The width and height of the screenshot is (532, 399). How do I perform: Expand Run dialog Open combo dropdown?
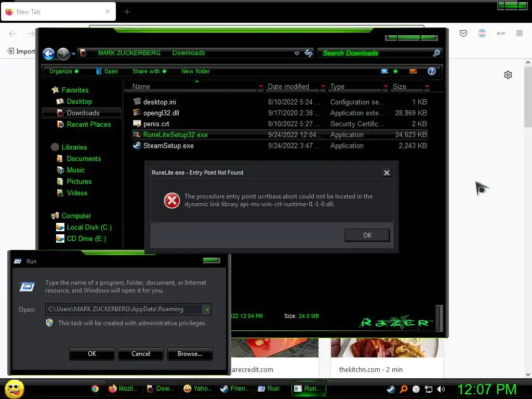pyautogui.click(x=207, y=310)
